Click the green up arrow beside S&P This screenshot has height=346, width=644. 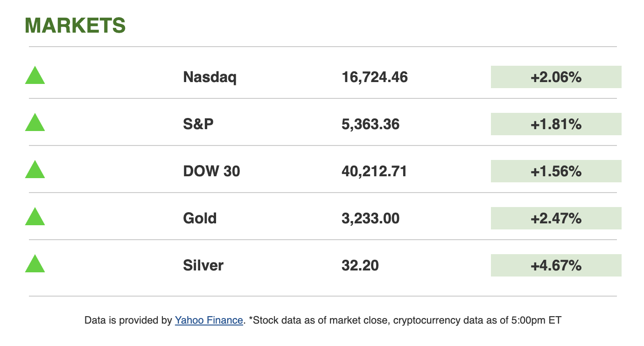click(35, 123)
